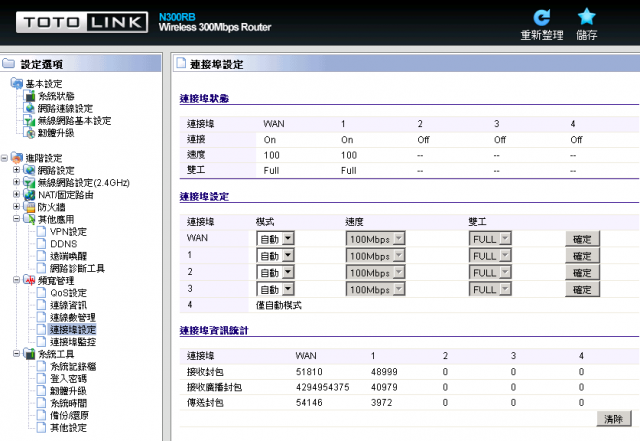640x441 pixels.
Task: Expand the 網路設定 tree node
Action: pyautogui.click(x=16, y=170)
